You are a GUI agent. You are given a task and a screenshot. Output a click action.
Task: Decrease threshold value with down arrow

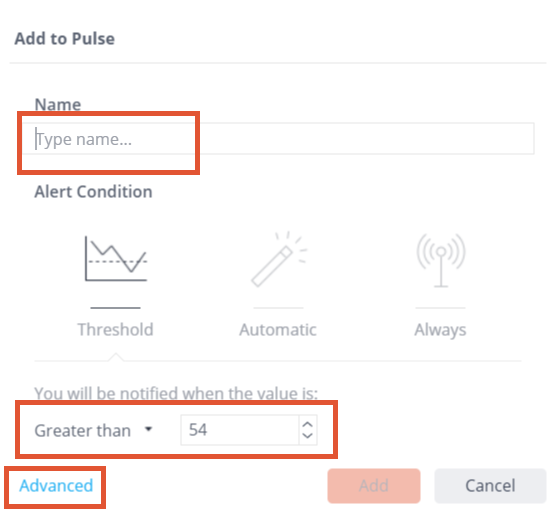(307, 435)
